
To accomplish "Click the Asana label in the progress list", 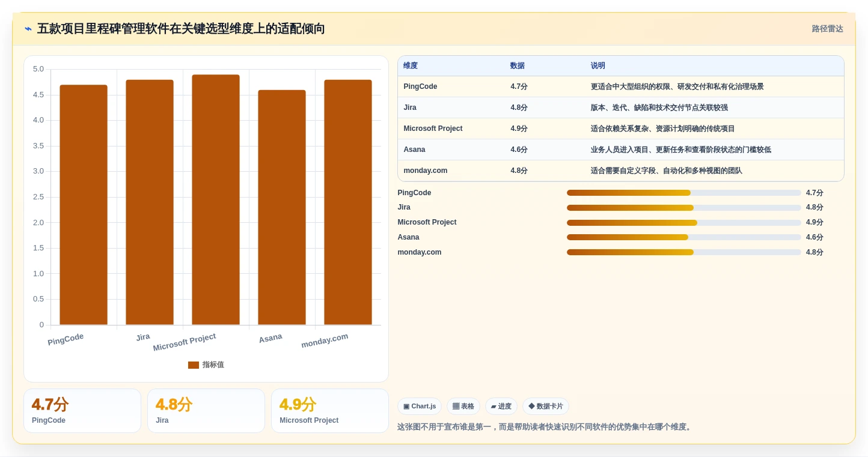I will tap(408, 237).
